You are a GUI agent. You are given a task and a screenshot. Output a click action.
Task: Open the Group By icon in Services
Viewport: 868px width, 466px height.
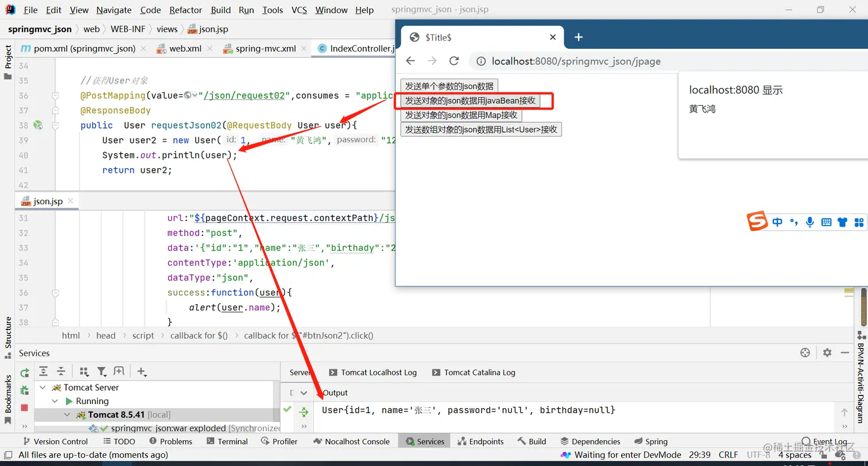coord(84,372)
